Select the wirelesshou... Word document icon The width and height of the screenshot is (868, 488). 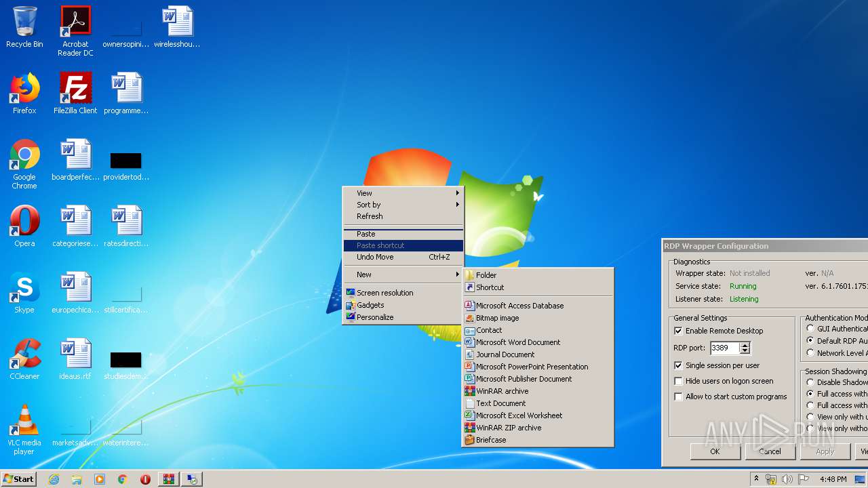(177, 27)
